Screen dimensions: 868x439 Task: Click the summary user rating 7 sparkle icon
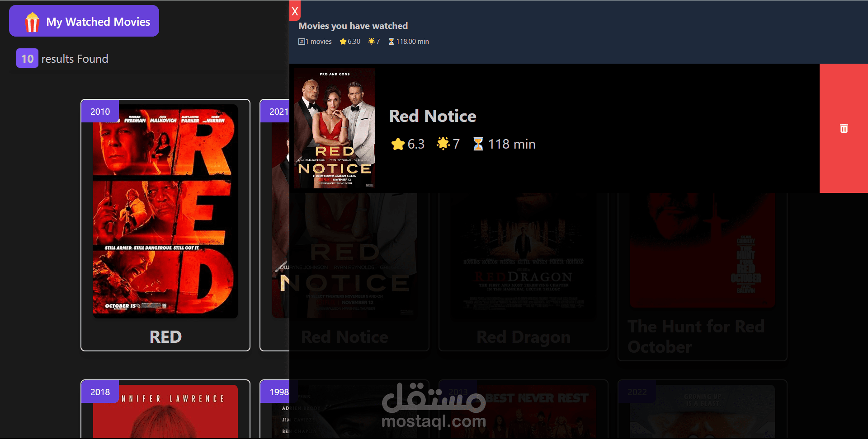tap(371, 42)
